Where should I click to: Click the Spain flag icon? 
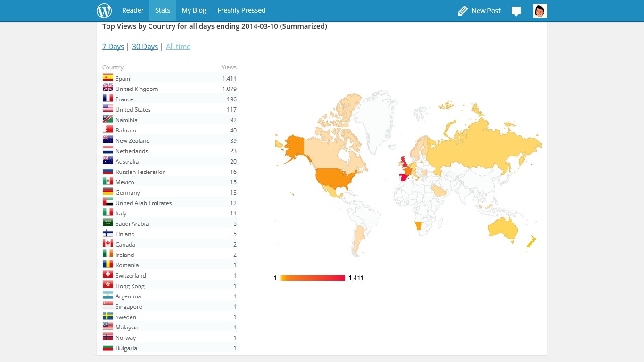[x=108, y=78]
